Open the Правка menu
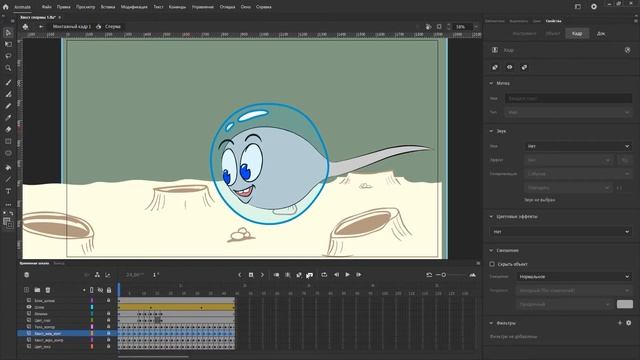The width and height of the screenshot is (640, 360). [63, 7]
